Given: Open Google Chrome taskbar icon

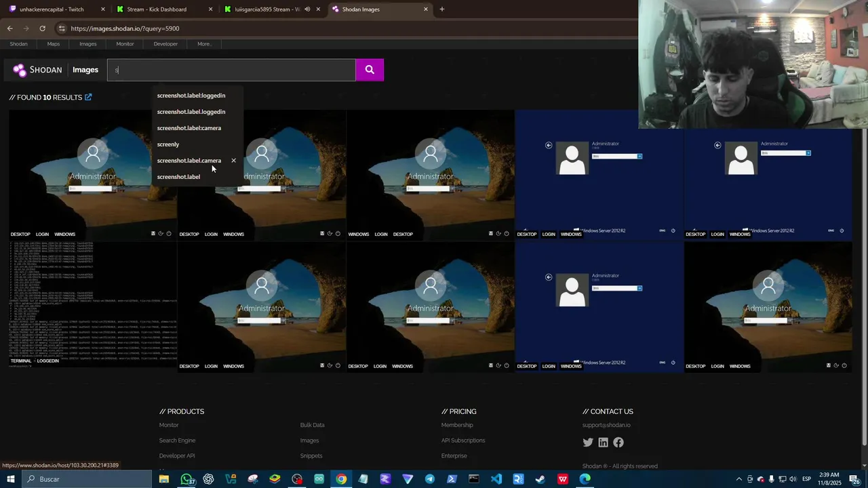Looking at the screenshot, I should pyautogui.click(x=341, y=479).
